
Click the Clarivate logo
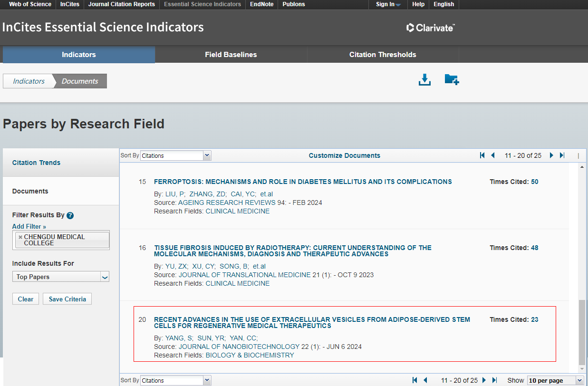click(431, 28)
